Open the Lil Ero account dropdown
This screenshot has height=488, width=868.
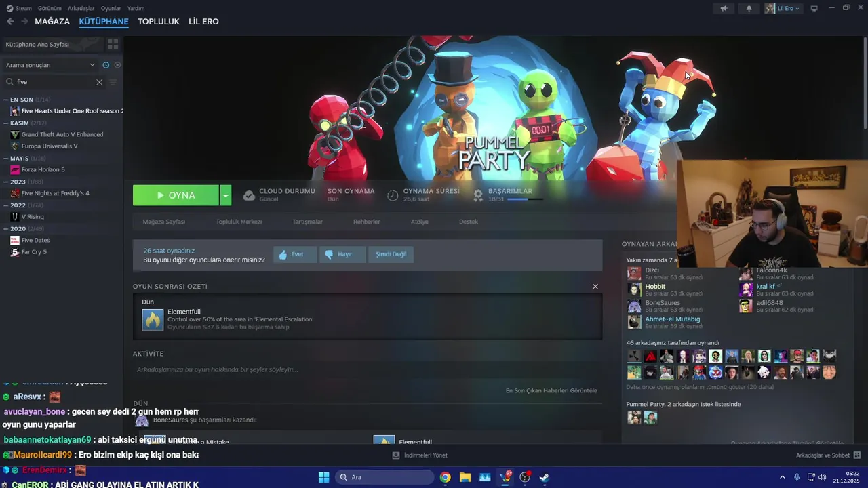click(x=783, y=8)
